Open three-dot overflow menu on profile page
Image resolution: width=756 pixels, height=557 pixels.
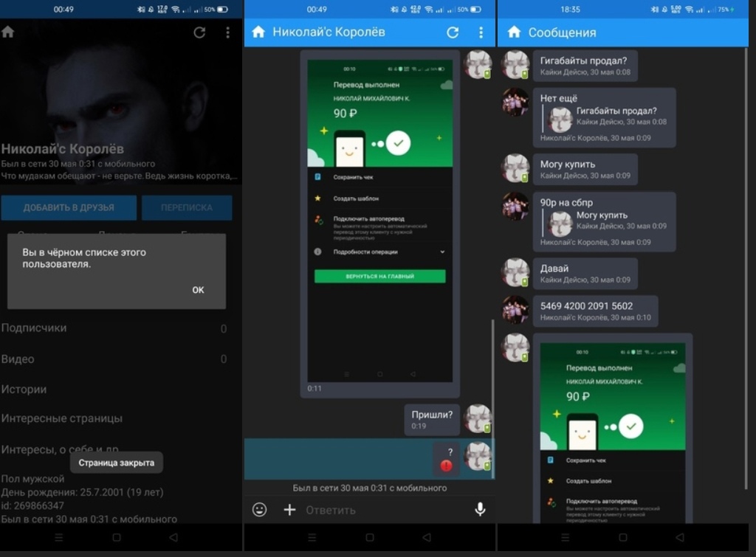pos(227,32)
